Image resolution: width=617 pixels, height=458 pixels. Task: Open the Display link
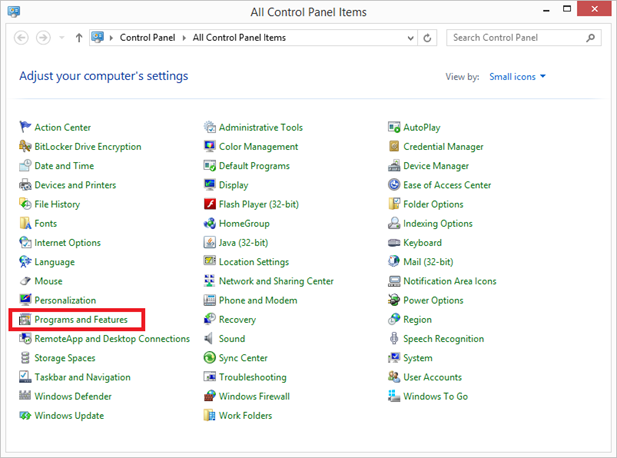[x=234, y=185]
